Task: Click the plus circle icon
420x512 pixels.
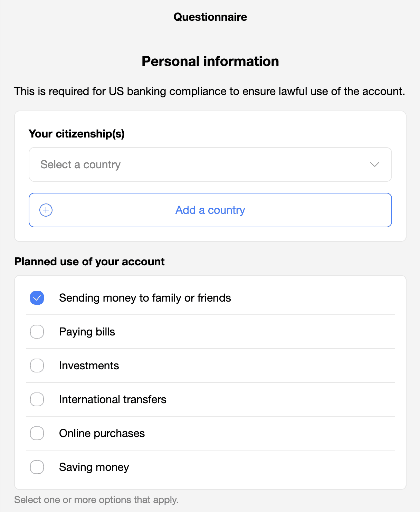Action: pyautogui.click(x=46, y=210)
